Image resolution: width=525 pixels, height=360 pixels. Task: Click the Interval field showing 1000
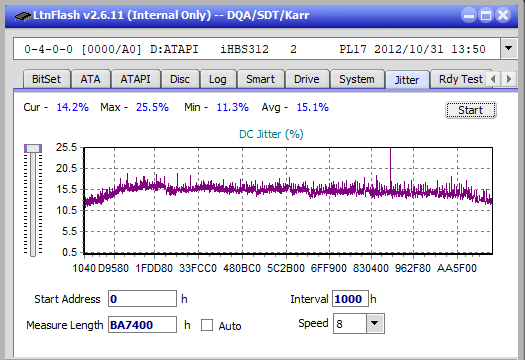pos(350,299)
